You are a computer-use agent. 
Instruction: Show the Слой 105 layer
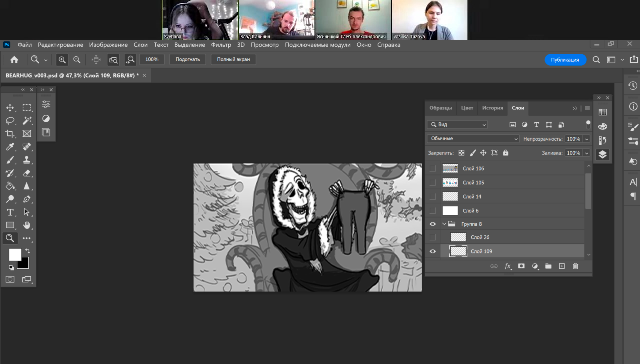pos(433,182)
